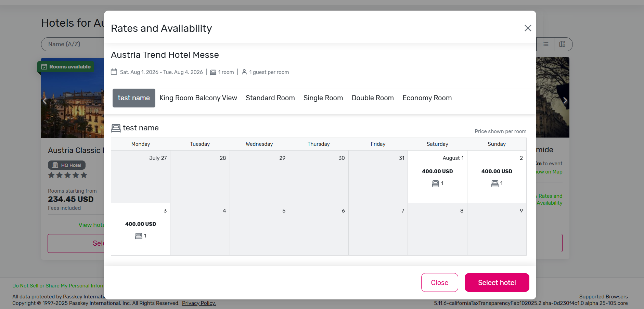
Task: Close the Rates and Availability dialog with X
Action: coord(528,28)
